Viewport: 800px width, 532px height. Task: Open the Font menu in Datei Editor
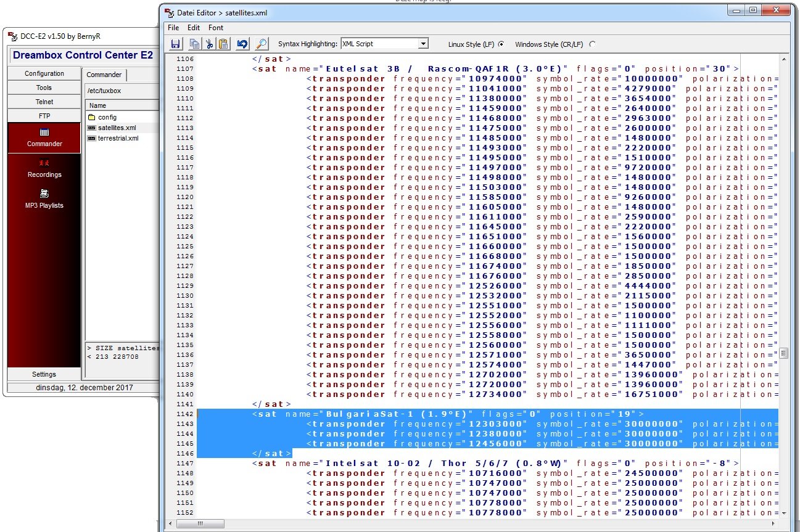click(216, 28)
